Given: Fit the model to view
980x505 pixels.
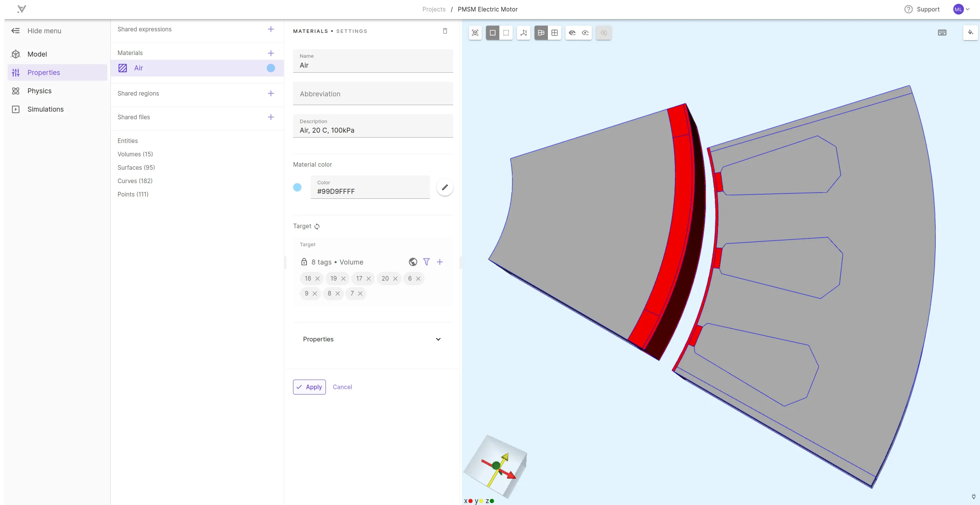Looking at the screenshot, I should [475, 33].
